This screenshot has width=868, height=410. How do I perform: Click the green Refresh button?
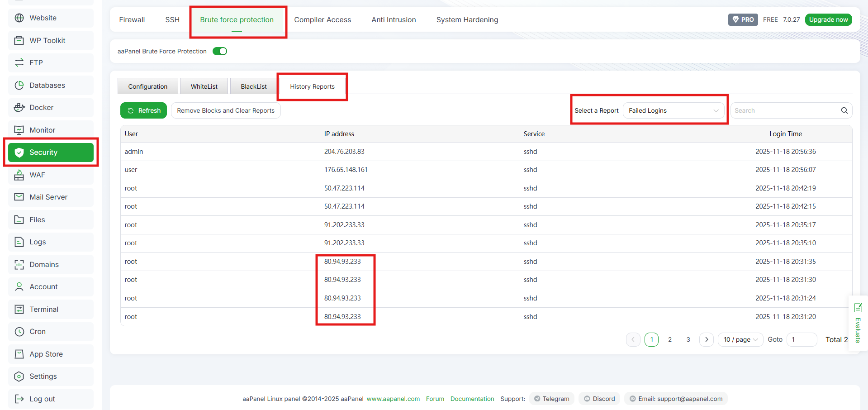(x=143, y=110)
